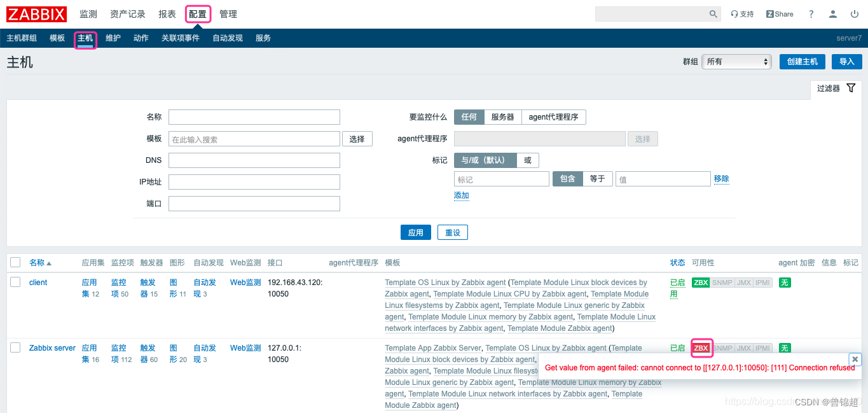Image resolution: width=868 pixels, height=413 pixels.
Task: Click 应用 filter button
Action: pos(416,232)
